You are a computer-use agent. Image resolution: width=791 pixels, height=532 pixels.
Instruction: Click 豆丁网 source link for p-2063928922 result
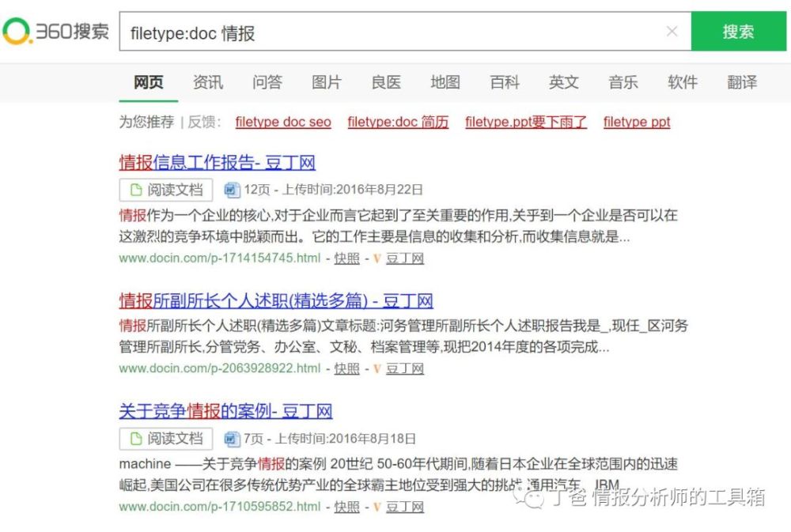[x=404, y=369]
